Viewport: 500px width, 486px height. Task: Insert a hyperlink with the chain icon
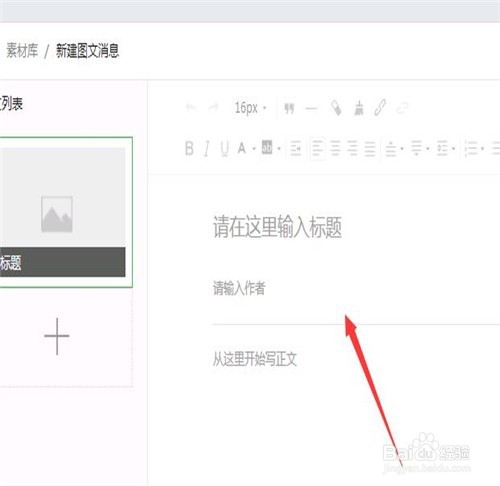pyautogui.click(x=380, y=108)
